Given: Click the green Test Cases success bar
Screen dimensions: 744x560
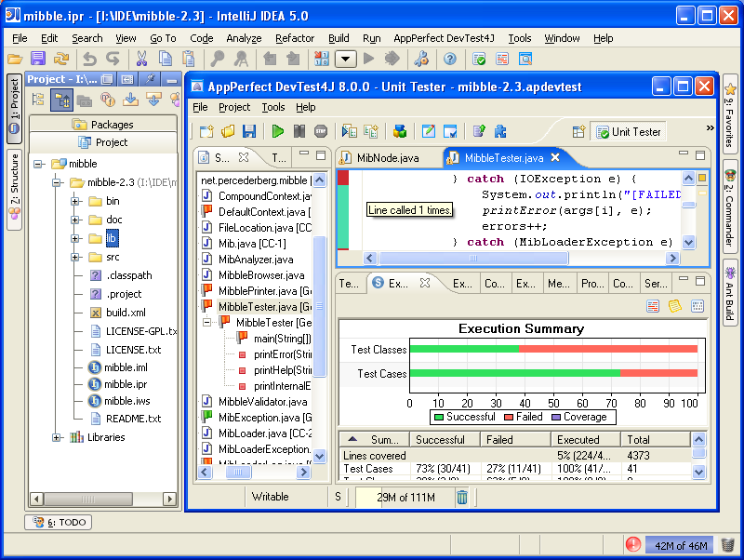Looking at the screenshot, I should pyautogui.click(x=515, y=373).
